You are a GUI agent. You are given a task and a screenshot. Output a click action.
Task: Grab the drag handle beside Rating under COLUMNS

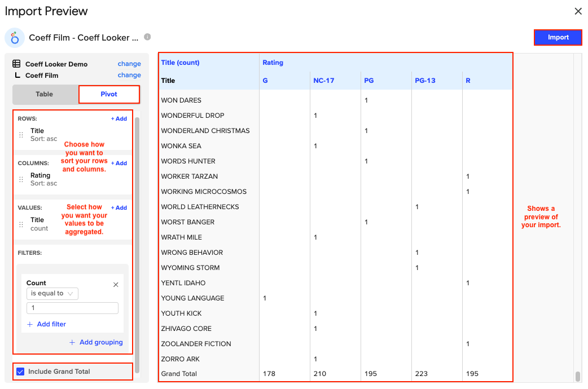pos(20,179)
